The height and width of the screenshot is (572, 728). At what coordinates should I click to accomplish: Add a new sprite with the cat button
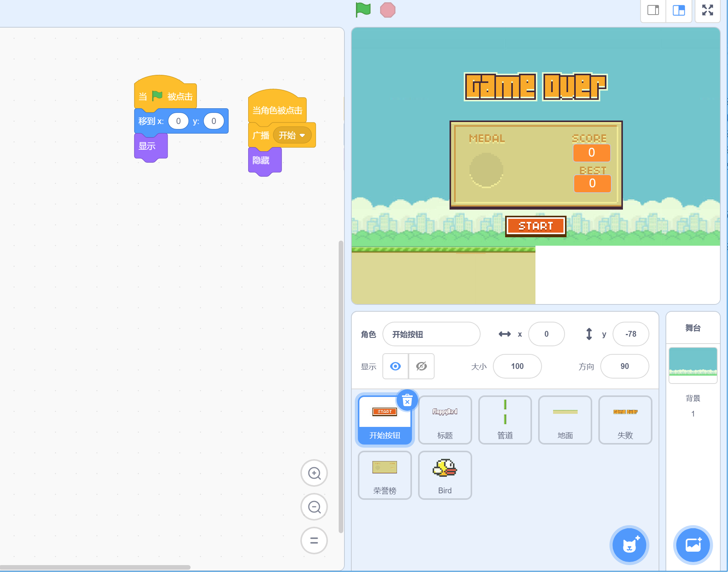coord(629,545)
